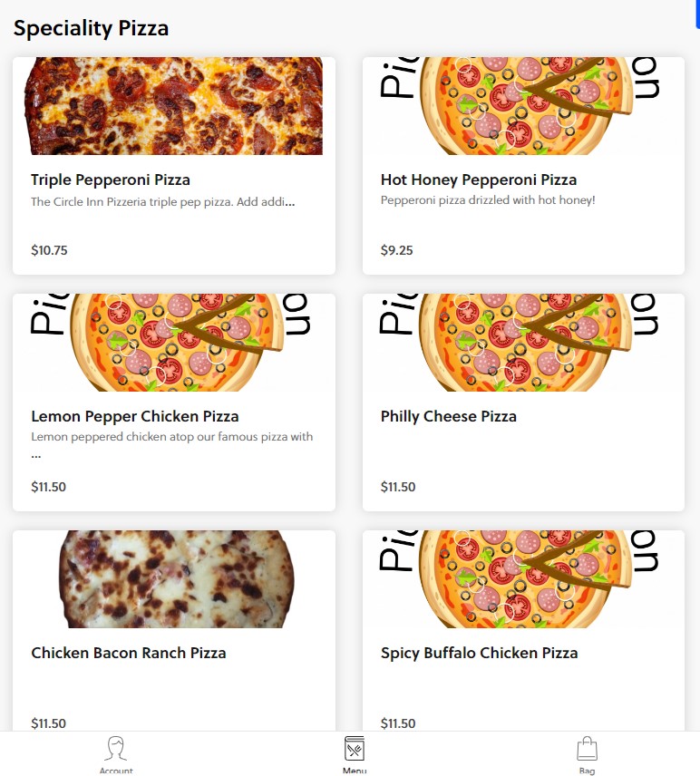The image size is (700, 776).
Task: Choose Spicy Buffalo Chicken Pizza title
Action: pos(479,653)
